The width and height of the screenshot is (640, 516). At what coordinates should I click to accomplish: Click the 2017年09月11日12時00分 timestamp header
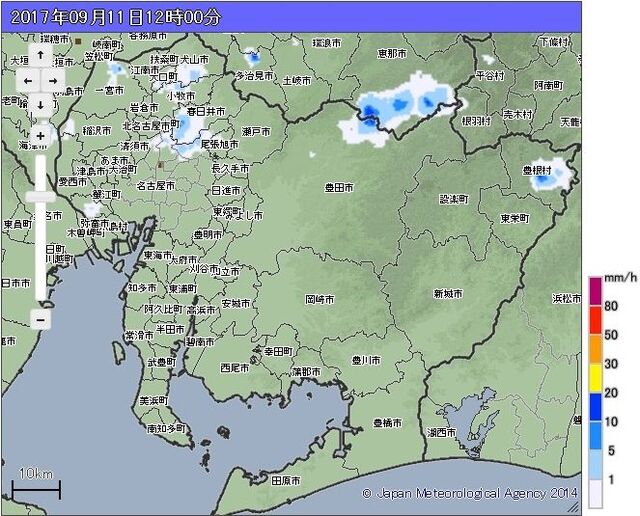115,17
